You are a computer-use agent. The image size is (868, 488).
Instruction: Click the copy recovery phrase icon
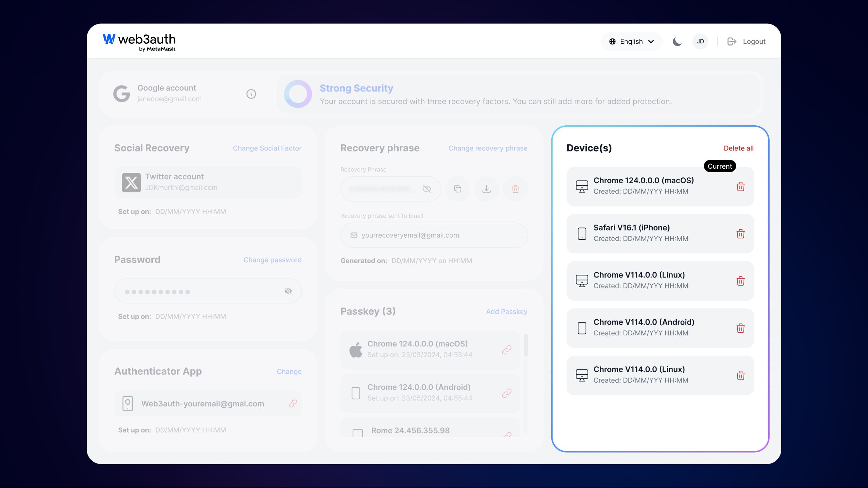coord(457,189)
